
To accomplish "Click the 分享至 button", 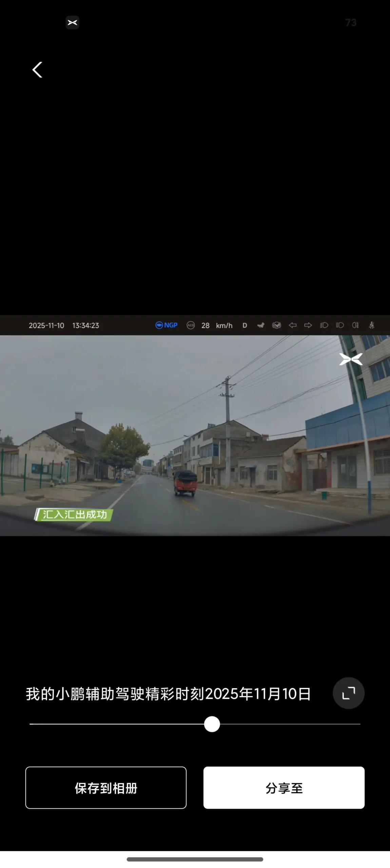I will click(x=284, y=788).
